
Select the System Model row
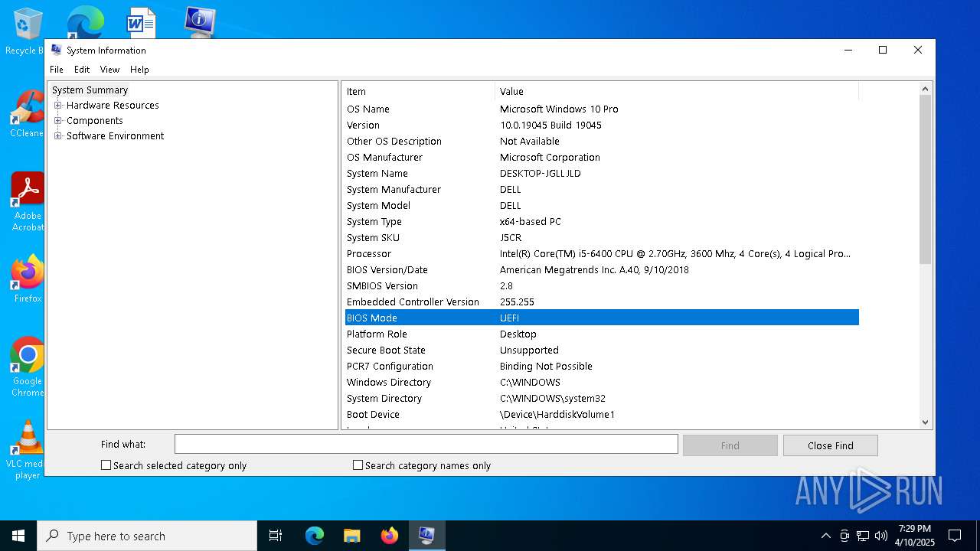point(602,205)
